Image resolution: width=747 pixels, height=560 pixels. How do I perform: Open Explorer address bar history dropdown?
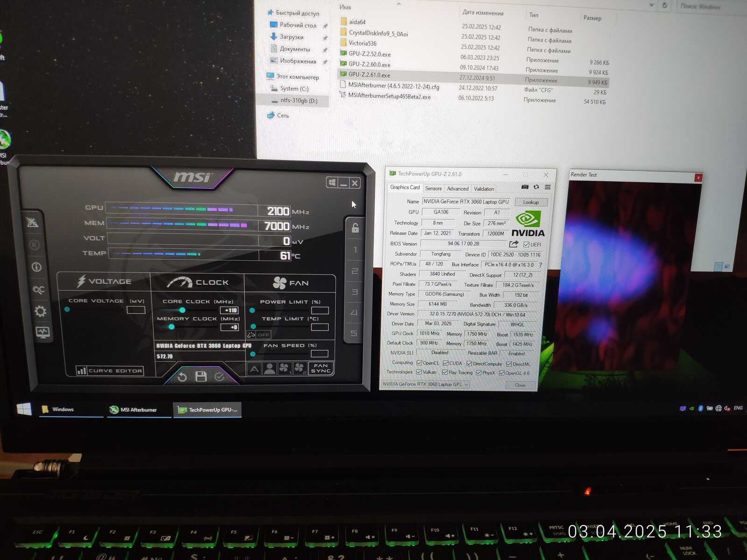coord(652,5)
